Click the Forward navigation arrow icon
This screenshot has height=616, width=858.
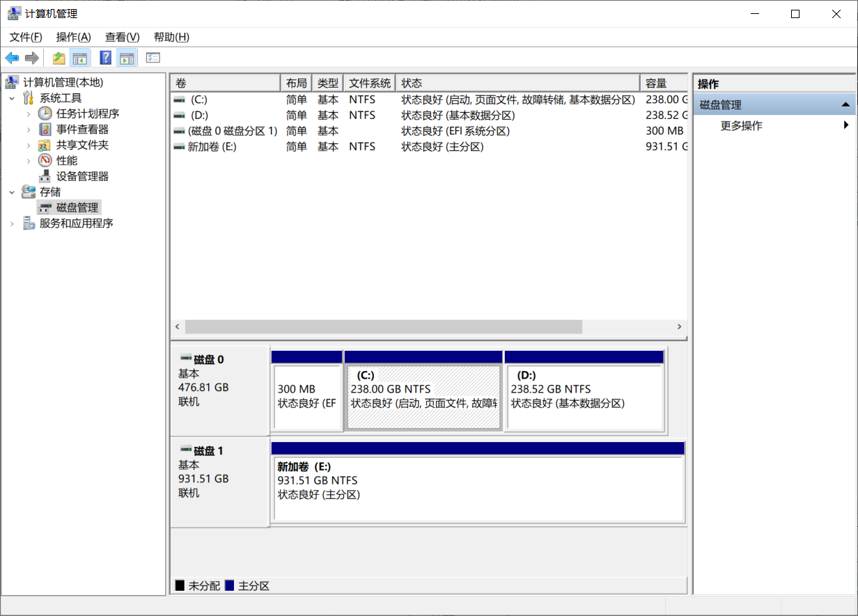coord(31,58)
